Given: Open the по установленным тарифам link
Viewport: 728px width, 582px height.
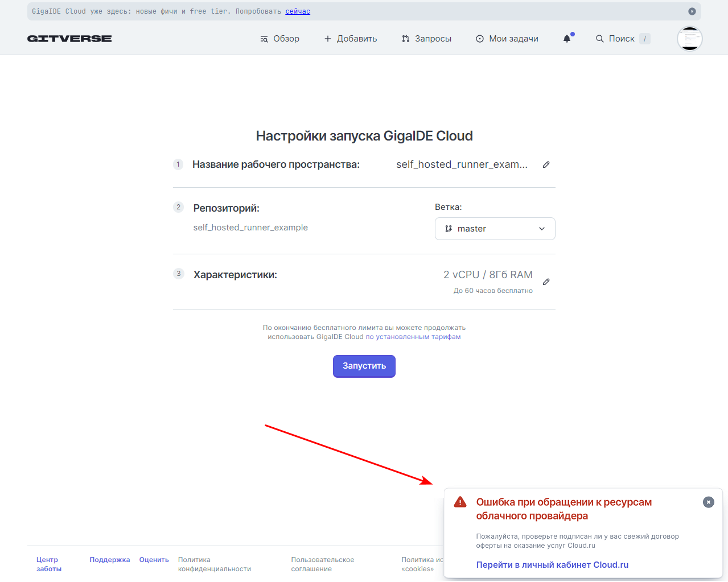Looking at the screenshot, I should [x=413, y=337].
